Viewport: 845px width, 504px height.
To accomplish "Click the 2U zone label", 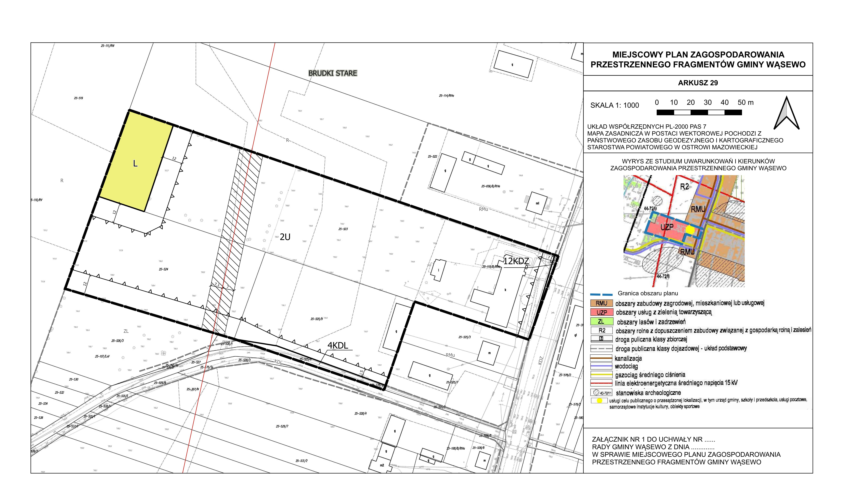I will [285, 237].
